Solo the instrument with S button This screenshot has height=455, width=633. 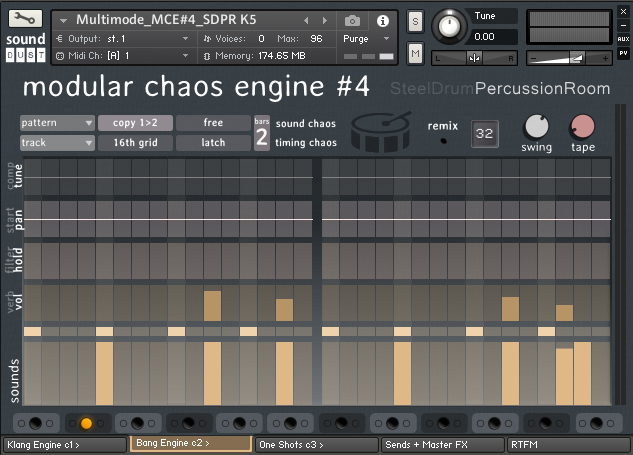415,21
